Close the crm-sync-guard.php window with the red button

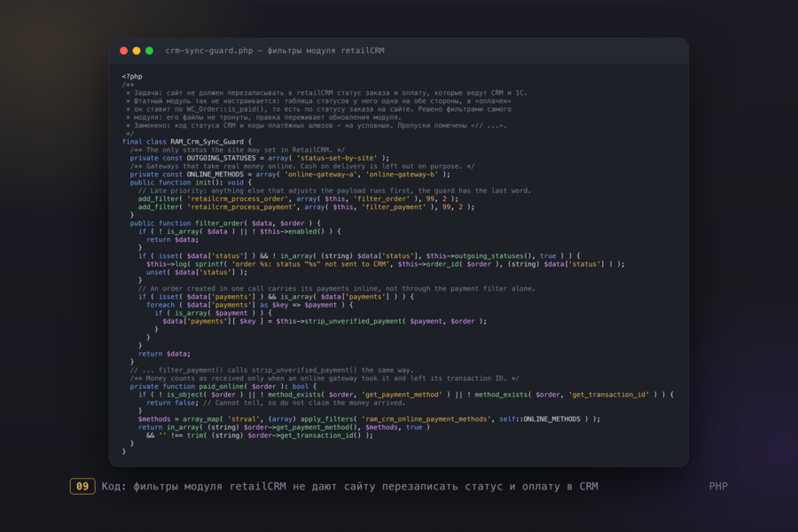(x=123, y=51)
